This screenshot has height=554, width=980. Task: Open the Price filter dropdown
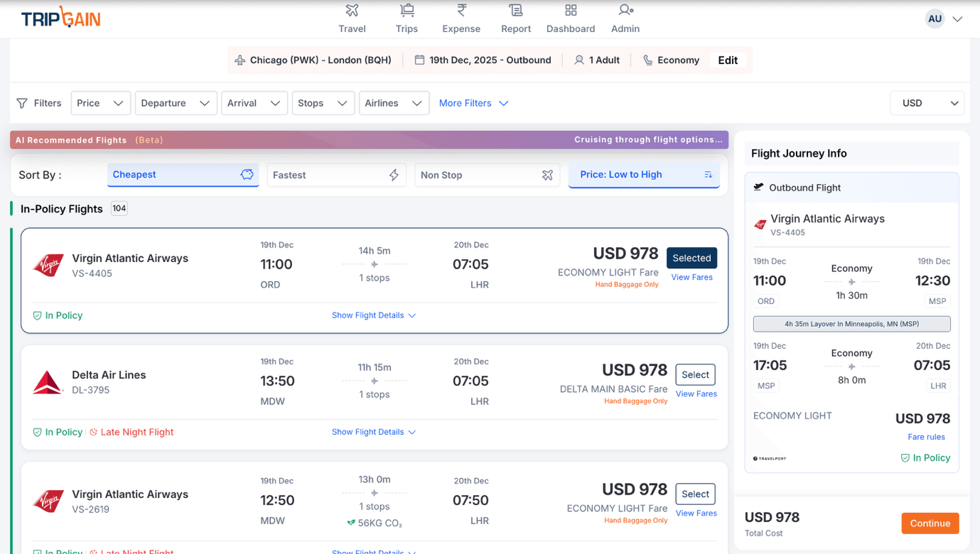tap(100, 103)
